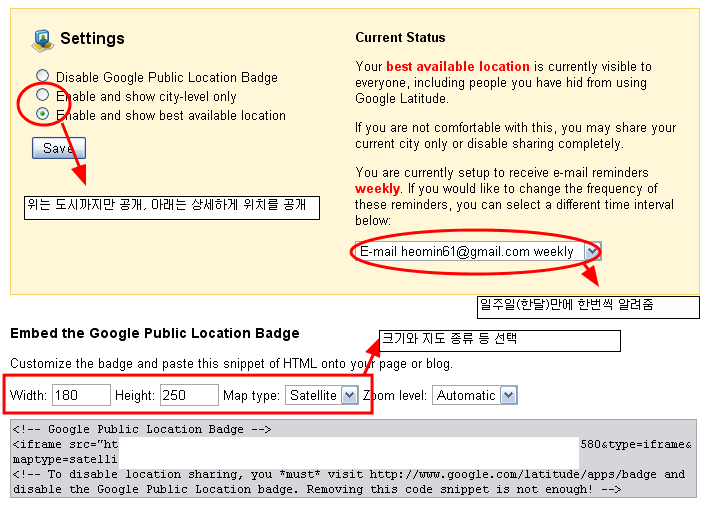Click the Save button
This screenshot has width=707, height=508.
point(59,148)
